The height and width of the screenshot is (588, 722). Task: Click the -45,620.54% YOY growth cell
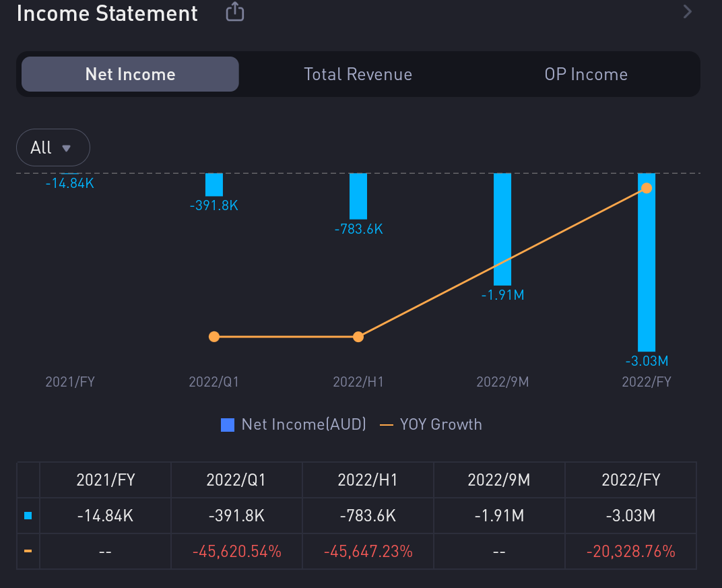(x=236, y=552)
